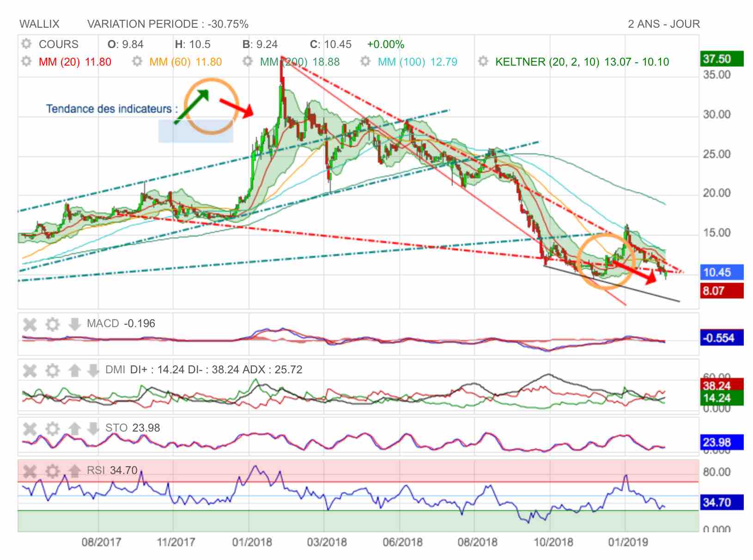The width and height of the screenshot is (753, 560).
Task: Click the green 37.50 price tag
Action: pos(722,59)
